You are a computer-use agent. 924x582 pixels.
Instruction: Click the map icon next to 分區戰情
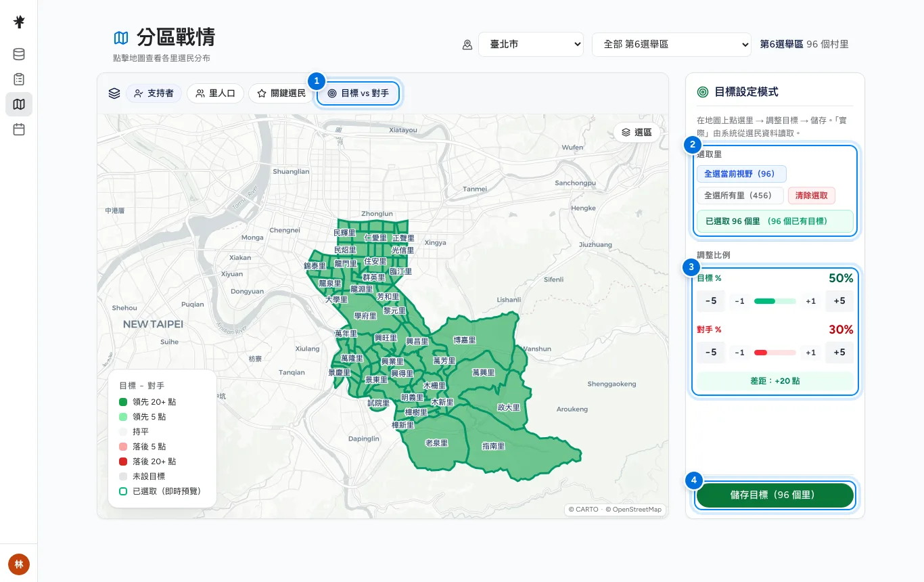[x=121, y=37]
